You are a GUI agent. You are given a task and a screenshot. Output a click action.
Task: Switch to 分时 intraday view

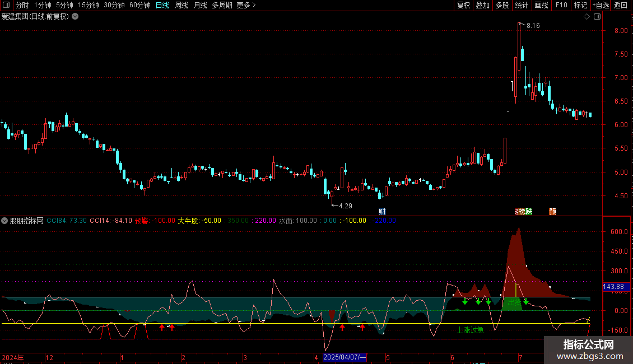(22, 5)
